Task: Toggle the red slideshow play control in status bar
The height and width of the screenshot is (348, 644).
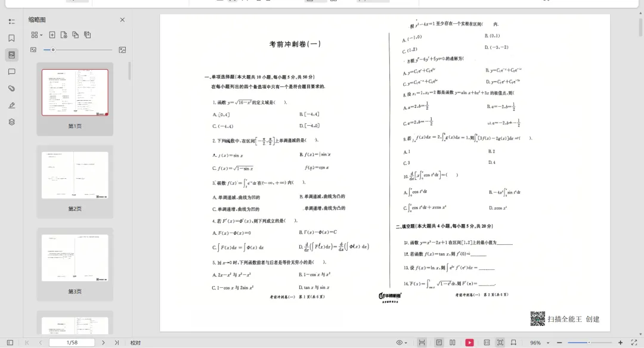Action: [470, 341]
